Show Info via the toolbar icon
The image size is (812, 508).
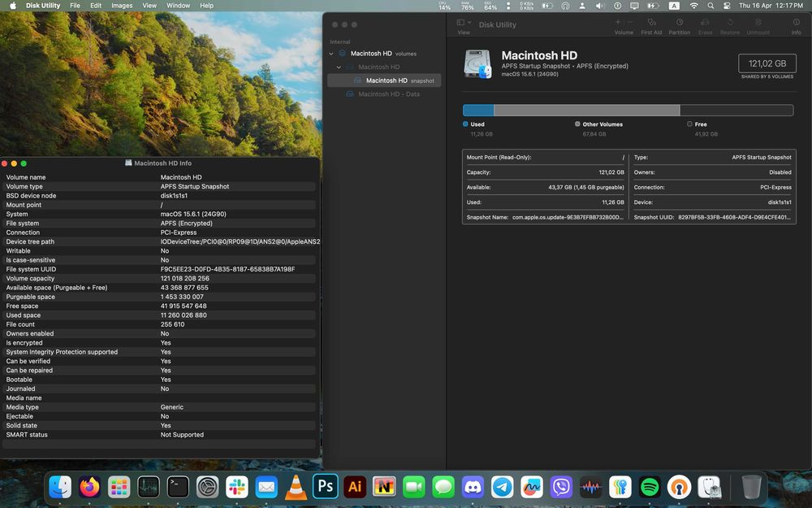[796, 23]
